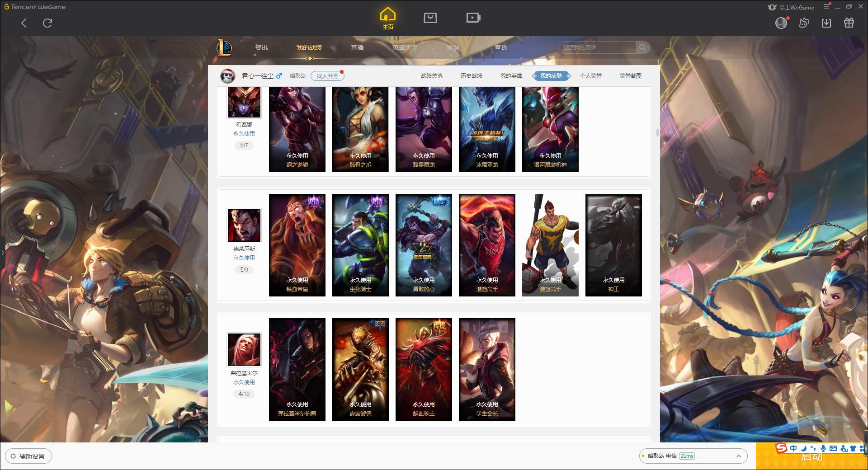The height and width of the screenshot is (470, 868).
Task: Open the user avatar in top-right toolbar
Action: pyautogui.click(x=781, y=23)
